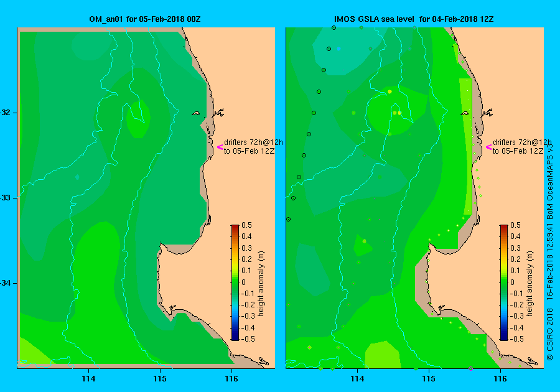Image resolution: width=560 pixels, height=392 pixels.
Task: Click the magenta drifter arrow marker on left map
Action: (220, 147)
